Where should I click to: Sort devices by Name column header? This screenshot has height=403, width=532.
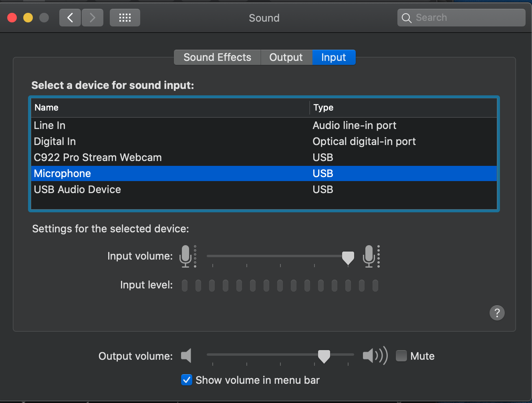(46, 107)
